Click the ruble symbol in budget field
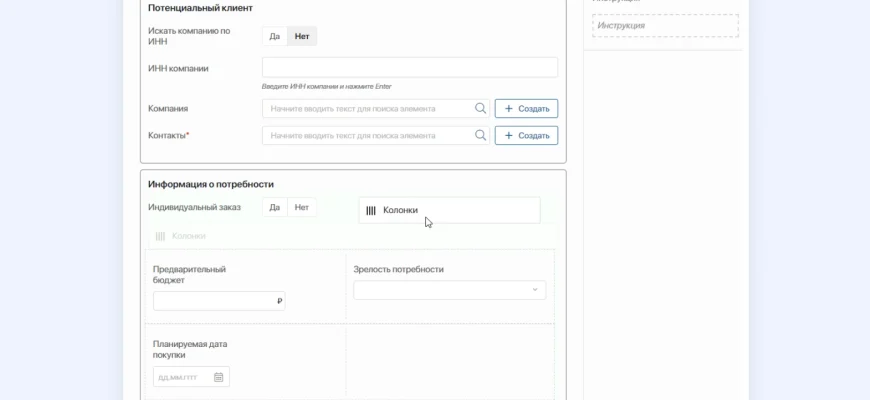Image resolution: width=870 pixels, height=400 pixels. point(279,301)
